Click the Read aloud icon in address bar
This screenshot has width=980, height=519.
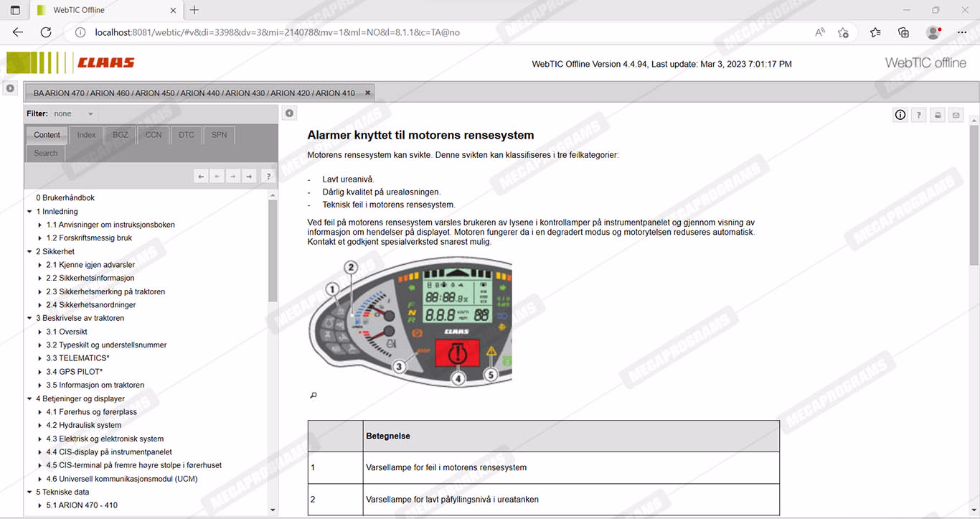coord(820,32)
